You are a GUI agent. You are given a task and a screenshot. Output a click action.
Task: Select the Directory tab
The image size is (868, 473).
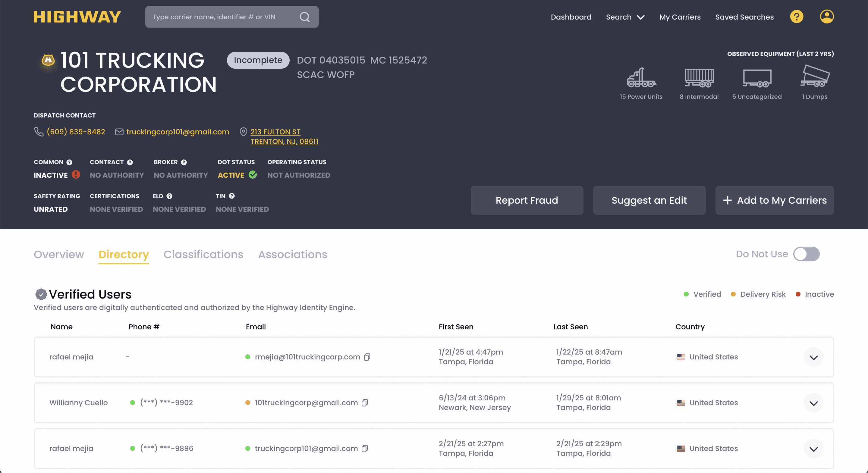(x=124, y=254)
